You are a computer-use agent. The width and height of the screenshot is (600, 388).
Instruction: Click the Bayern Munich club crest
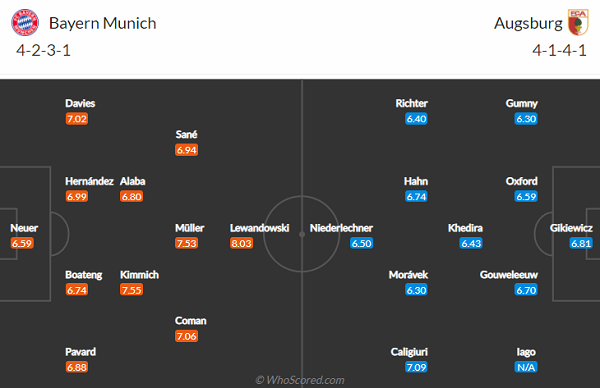[x=25, y=23]
